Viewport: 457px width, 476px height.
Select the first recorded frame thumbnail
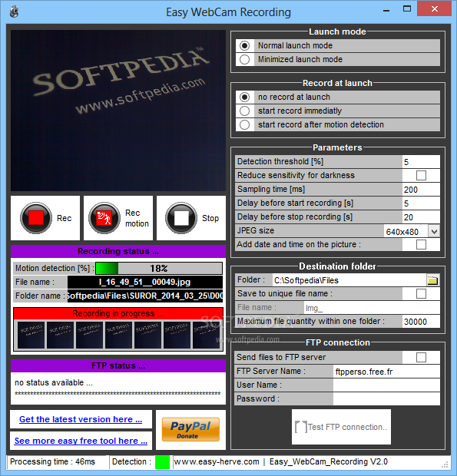[31, 335]
